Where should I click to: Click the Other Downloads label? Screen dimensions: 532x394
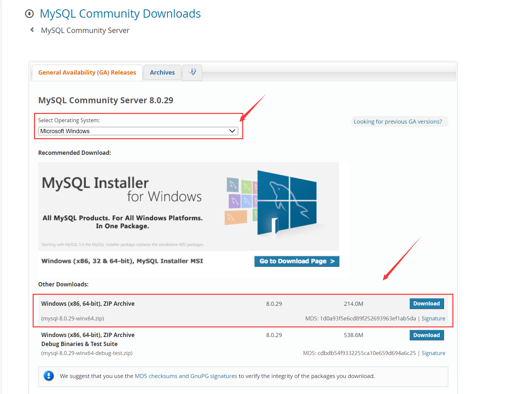[x=63, y=284]
